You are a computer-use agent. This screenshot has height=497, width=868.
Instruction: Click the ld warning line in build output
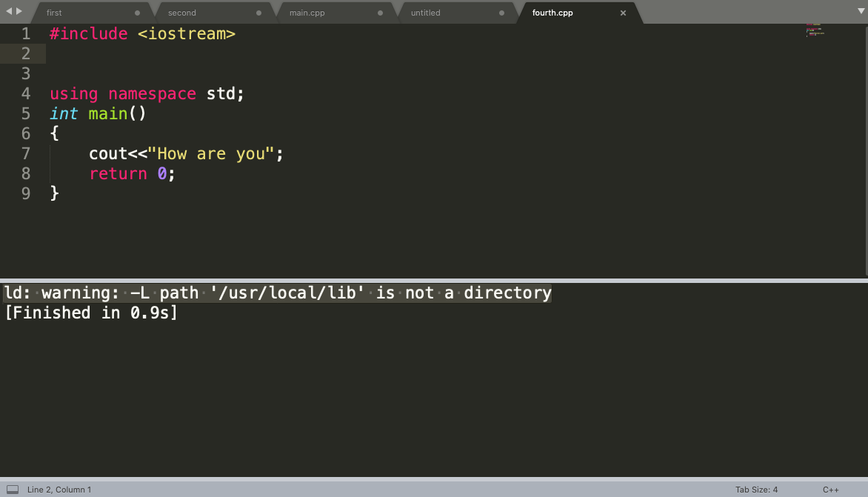click(278, 293)
